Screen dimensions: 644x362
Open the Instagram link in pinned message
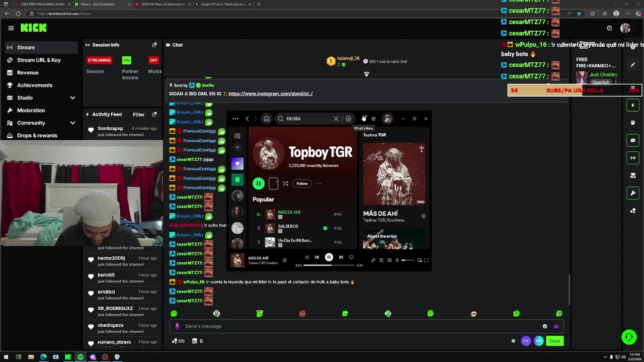(270, 94)
